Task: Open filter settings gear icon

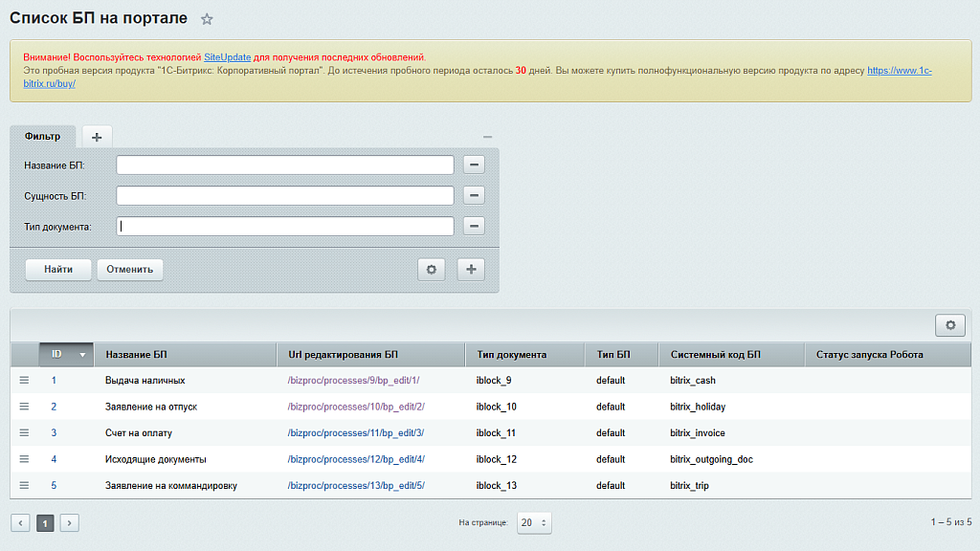Action: tap(431, 270)
